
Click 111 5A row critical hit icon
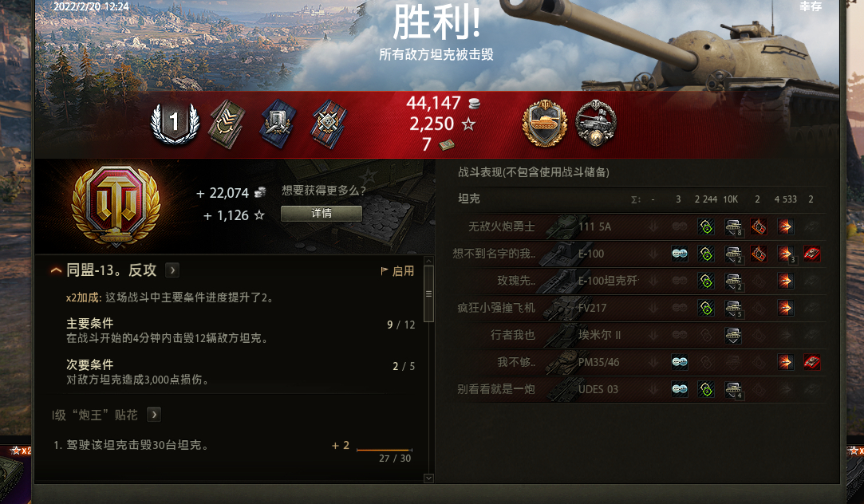tap(759, 226)
